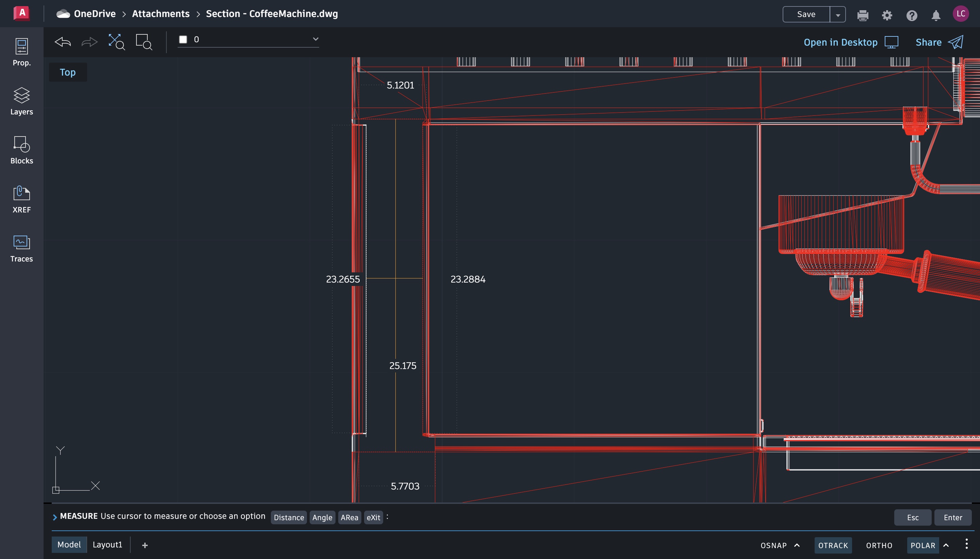The height and width of the screenshot is (559, 980).
Task: Click the Zoom Extents icon
Action: point(116,42)
